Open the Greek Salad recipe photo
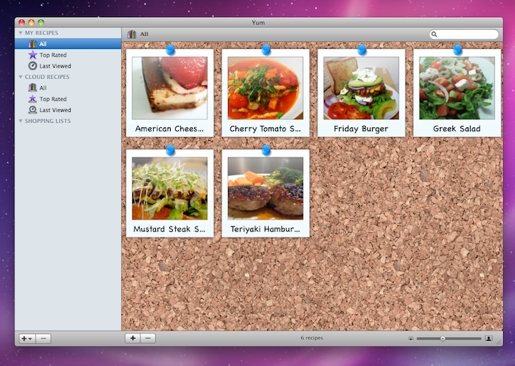Screen dimensions: 515x366 tap(457, 88)
